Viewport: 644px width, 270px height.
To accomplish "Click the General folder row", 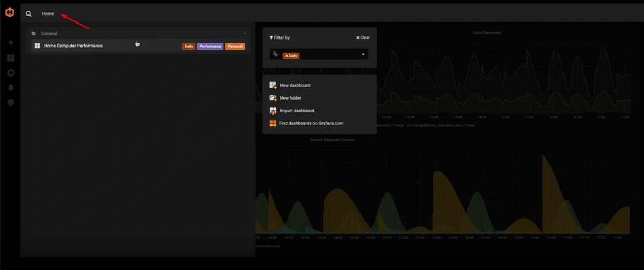I will point(138,34).
